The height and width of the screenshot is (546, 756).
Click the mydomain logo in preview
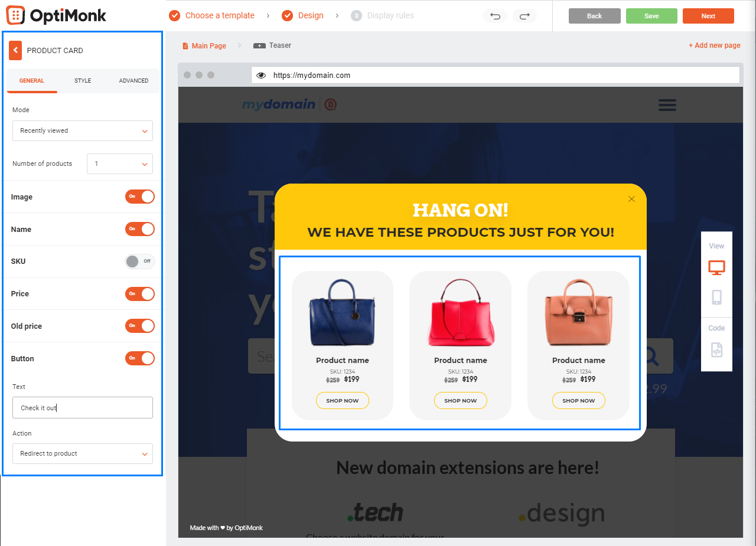289,104
